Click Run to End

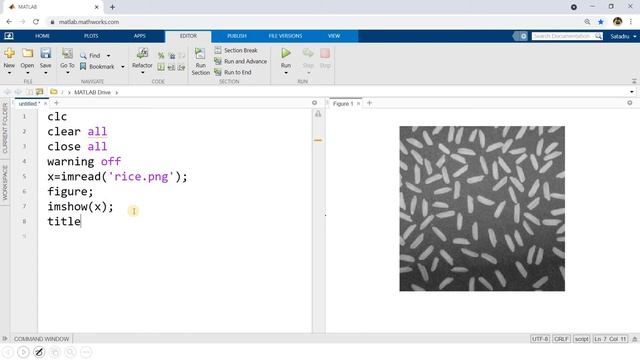click(233, 72)
